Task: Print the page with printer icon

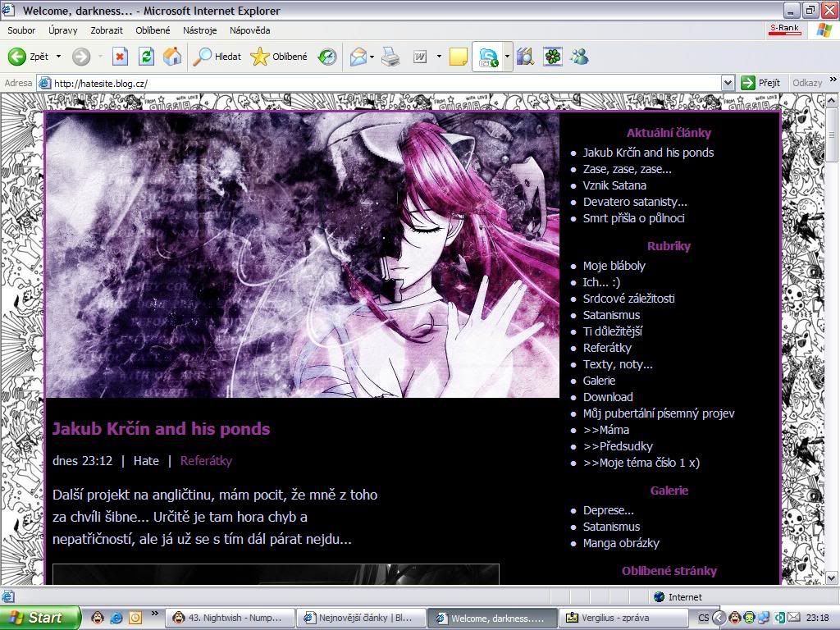Action: pyautogui.click(x=390, y=57)
